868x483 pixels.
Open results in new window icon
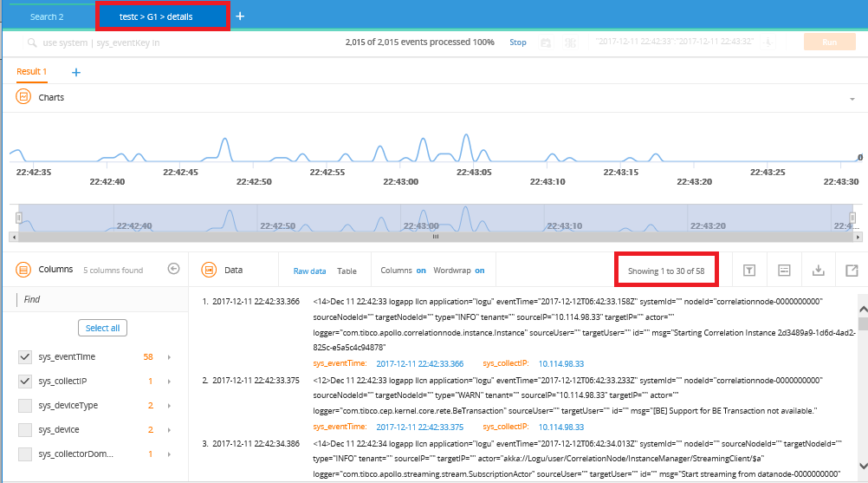click(851, 271)
